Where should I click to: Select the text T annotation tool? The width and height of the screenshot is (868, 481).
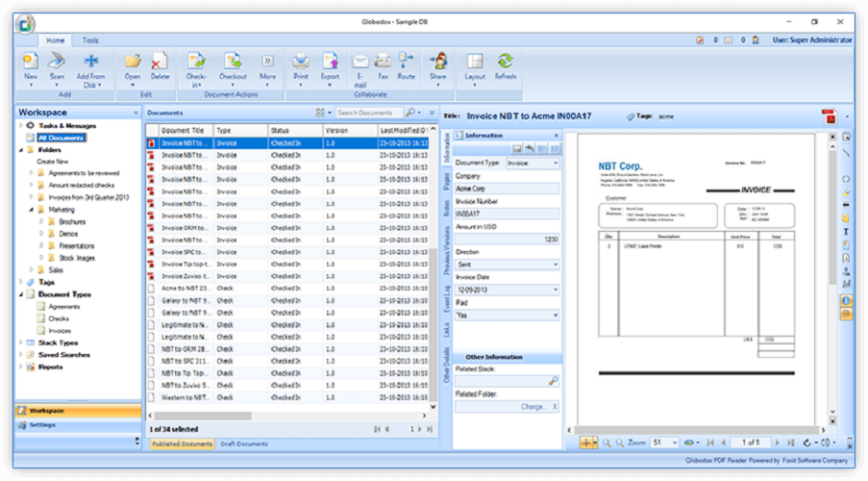846,232
